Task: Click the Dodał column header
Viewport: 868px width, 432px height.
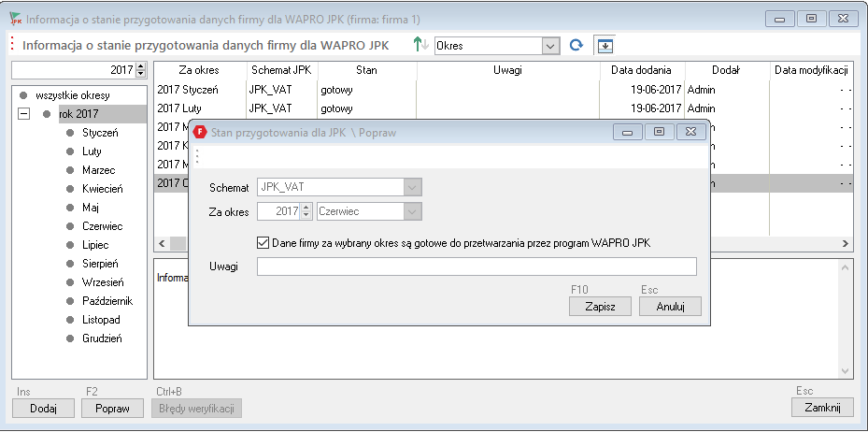Action: click(x=726, y=70)
